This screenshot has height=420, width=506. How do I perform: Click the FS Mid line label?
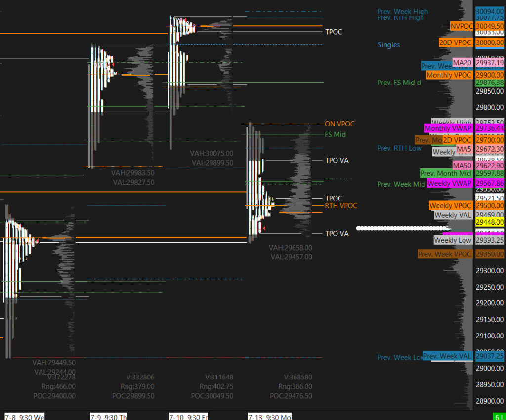(x=335, y=134)
